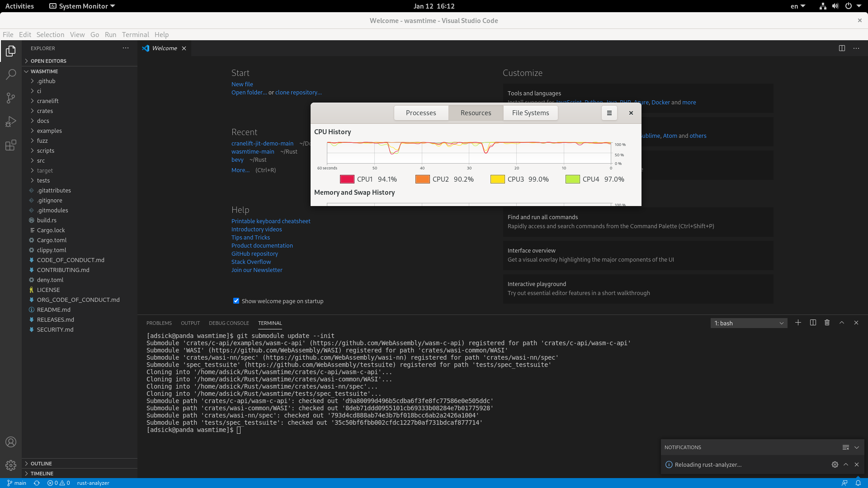Click the CPU4 green color swatch
Screen dimensions: 868x488
point(572,179)
